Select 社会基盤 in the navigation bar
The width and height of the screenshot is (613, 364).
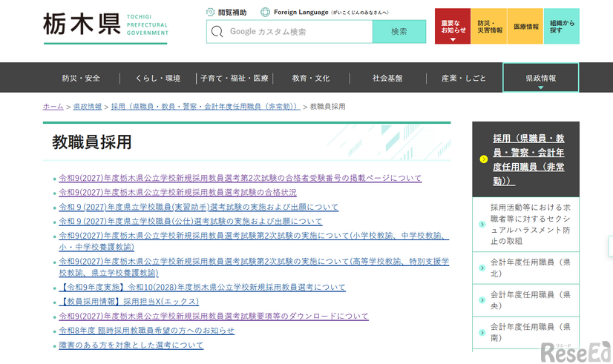pos(388,78)
